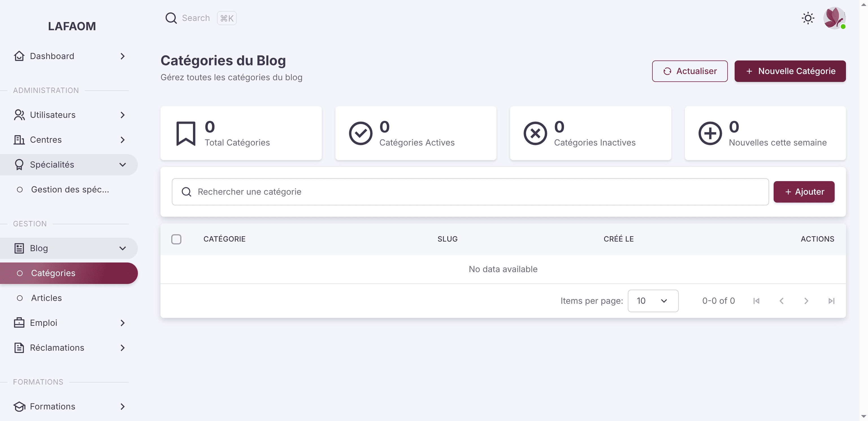Click the Nouvelle Catégorie button
This screenshot has width=868, height=421.
(x=790, y=71)
